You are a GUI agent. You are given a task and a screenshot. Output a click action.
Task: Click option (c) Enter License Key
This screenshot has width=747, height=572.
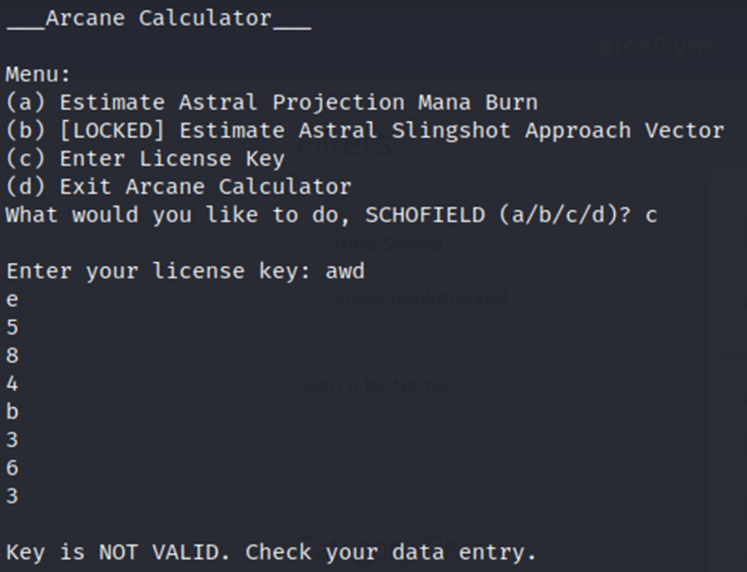click(145, 158)
